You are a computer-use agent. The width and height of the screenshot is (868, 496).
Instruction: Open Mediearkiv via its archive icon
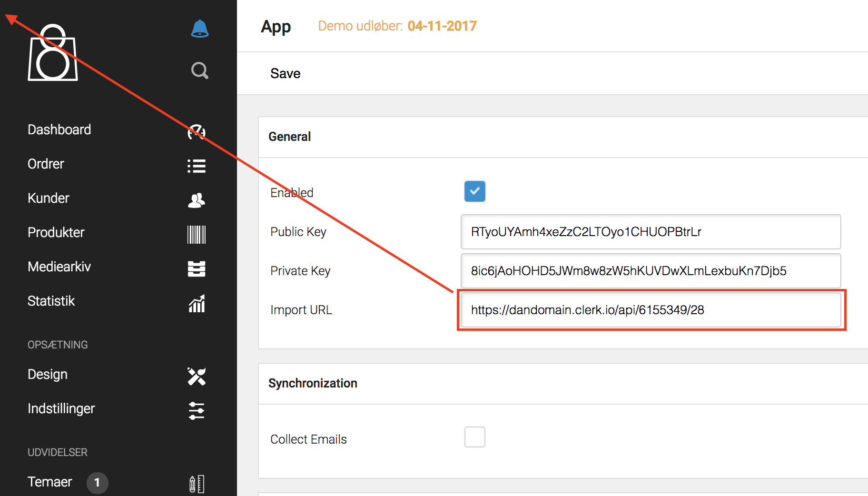pos(197,268)
